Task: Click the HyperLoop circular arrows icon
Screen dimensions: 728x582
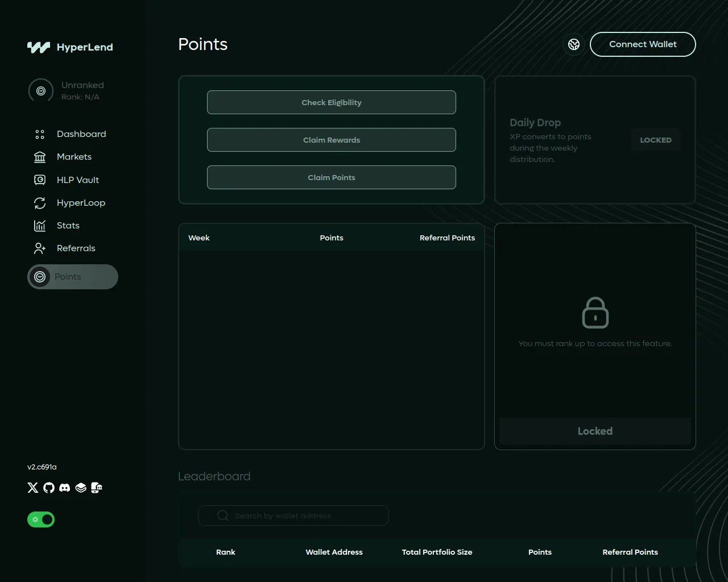Action: 40,203
